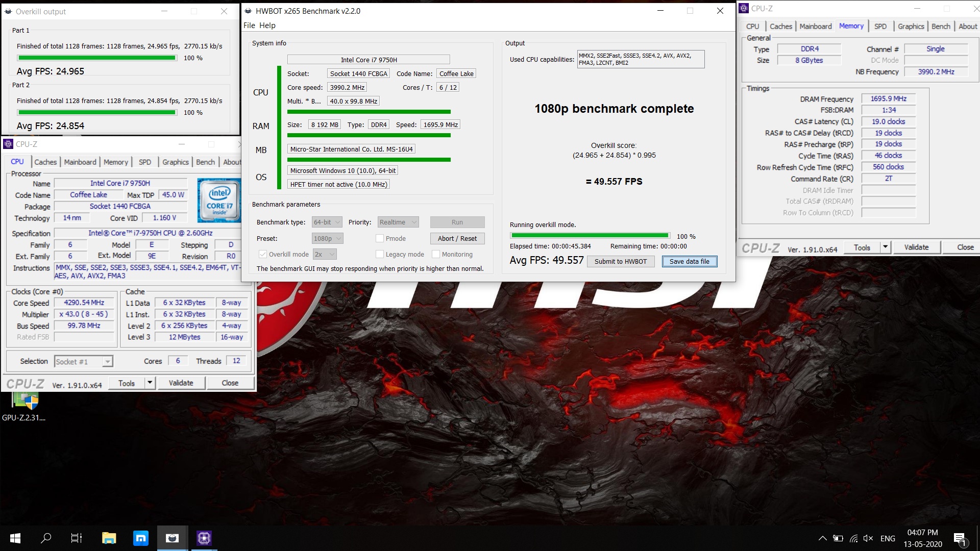Click Tools button in left CPU-Z window
Viewport: 980px width, 551px height.
pos(127,383)
